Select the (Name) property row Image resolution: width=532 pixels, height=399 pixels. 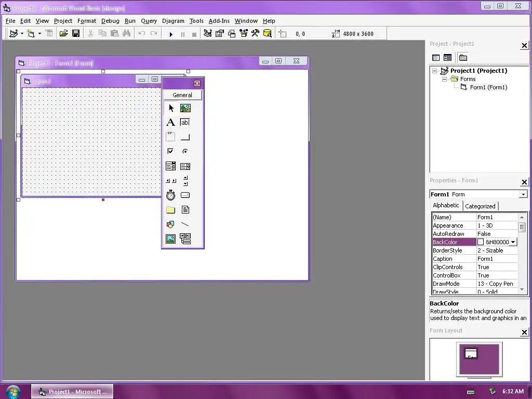click(x=475, y=218)
